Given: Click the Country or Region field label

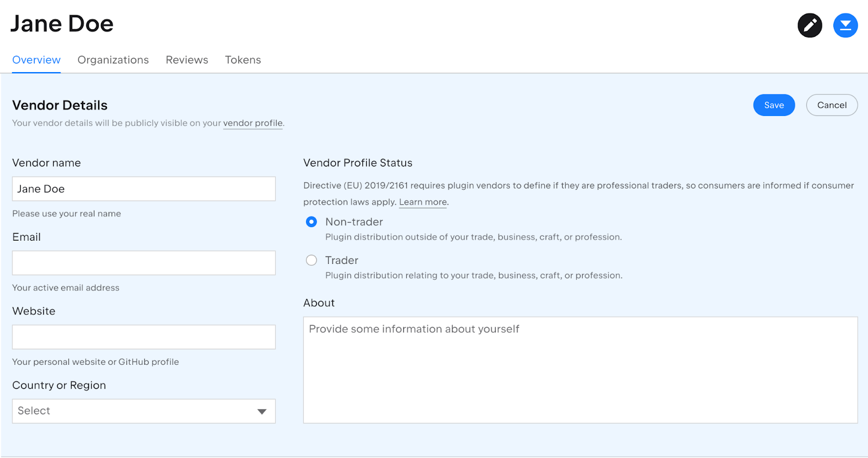Looking at the screenshot, I should 59,385.
